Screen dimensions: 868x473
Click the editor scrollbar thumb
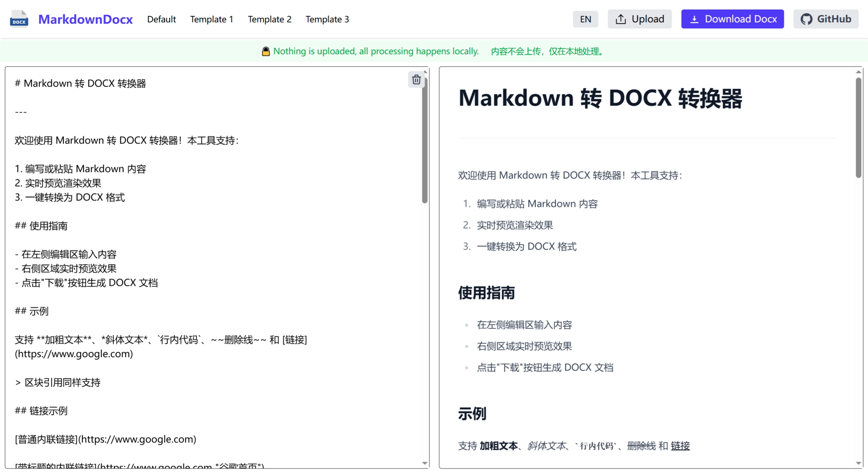point(424,140)
